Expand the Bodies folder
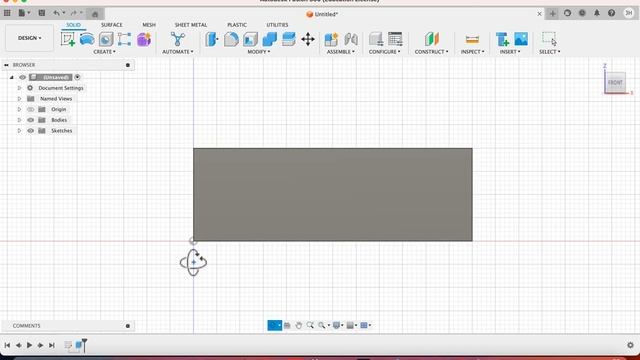The height and width of the screenshot is (360, 640). [x=19, y=120]
